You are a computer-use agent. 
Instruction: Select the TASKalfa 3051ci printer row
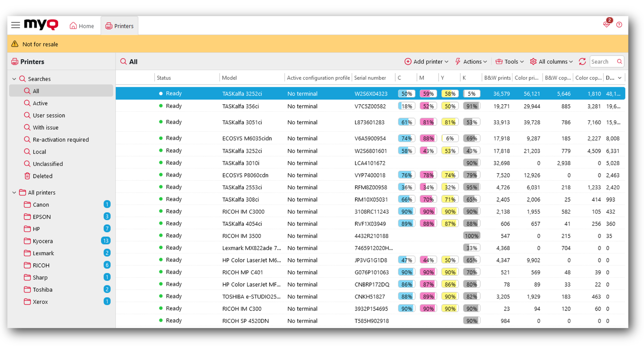pyautogui.click(x=370, y=122)
